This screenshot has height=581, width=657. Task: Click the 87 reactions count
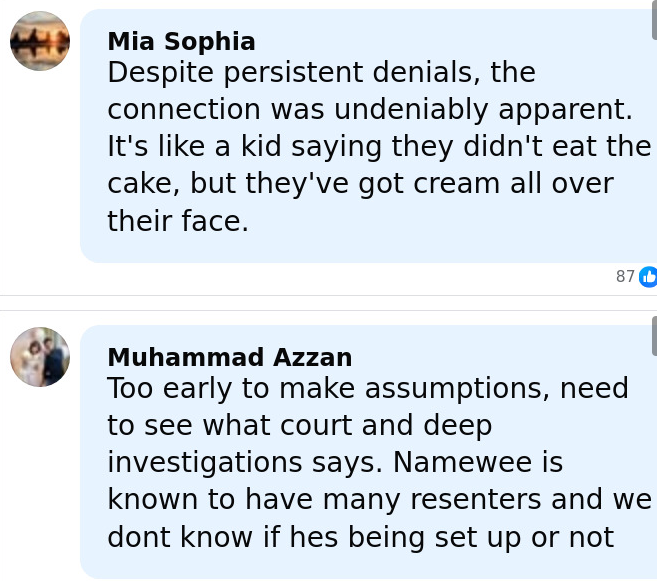[625, 277]
